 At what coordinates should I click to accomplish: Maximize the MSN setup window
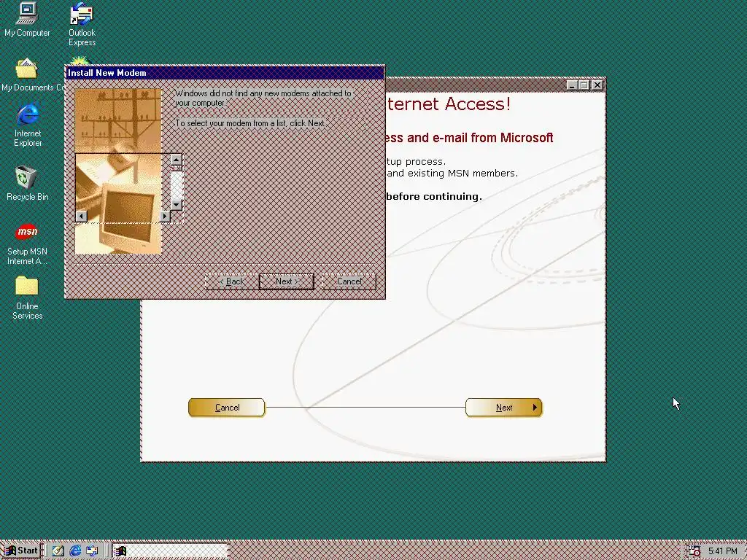(584, 85)
